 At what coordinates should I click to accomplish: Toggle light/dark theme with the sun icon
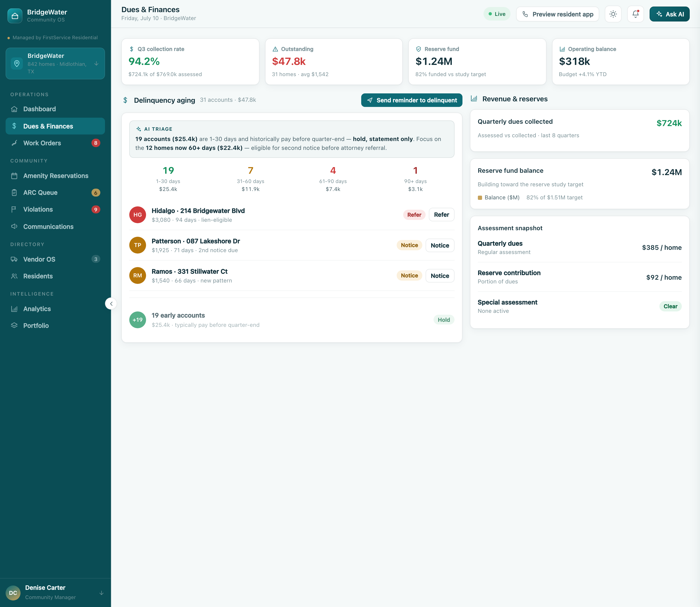tap(613, 14)
